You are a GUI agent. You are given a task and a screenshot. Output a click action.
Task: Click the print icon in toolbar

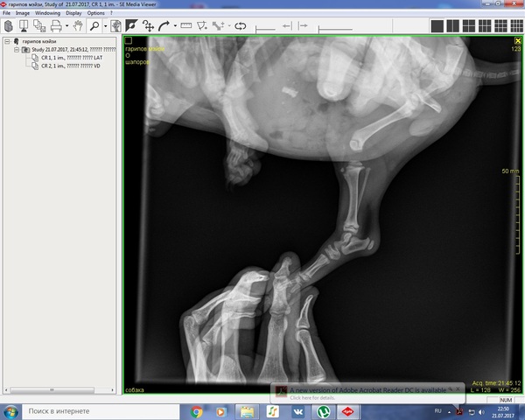(x=55, y=26)
